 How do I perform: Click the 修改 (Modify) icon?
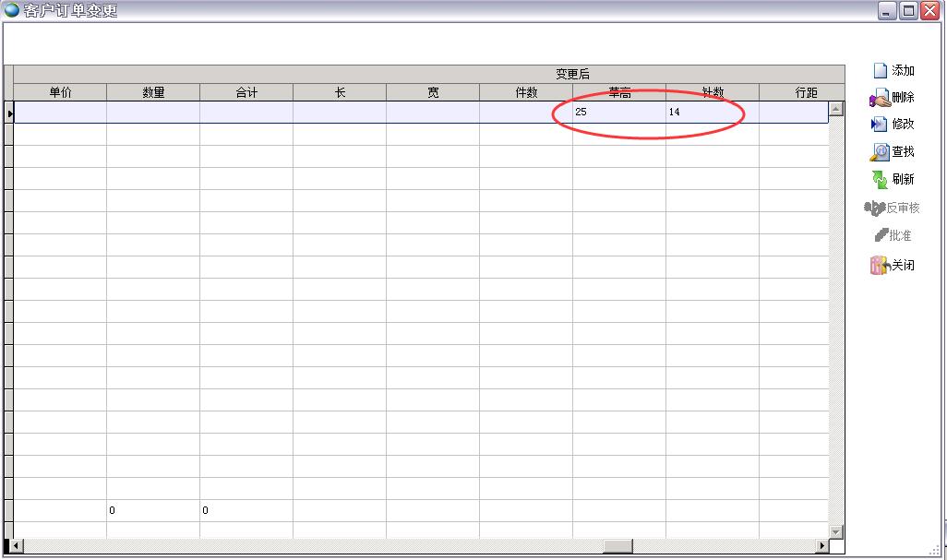tap(880, 125)
